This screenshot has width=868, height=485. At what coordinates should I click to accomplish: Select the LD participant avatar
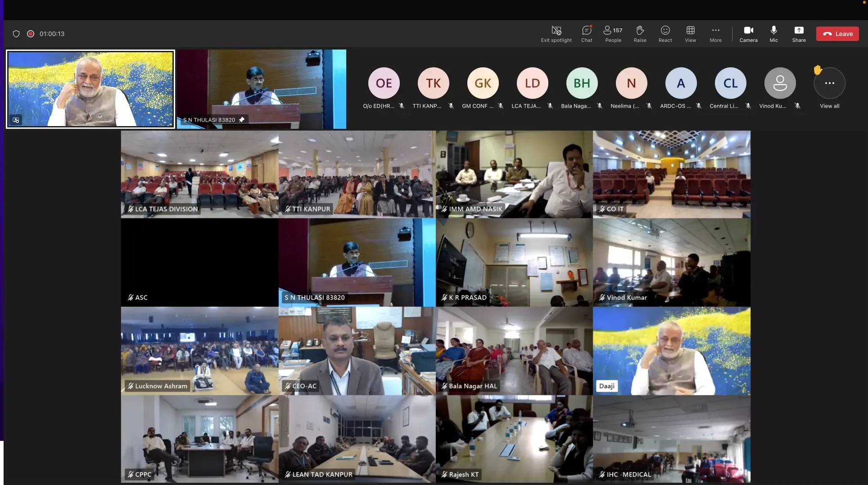tap(532, 83)
